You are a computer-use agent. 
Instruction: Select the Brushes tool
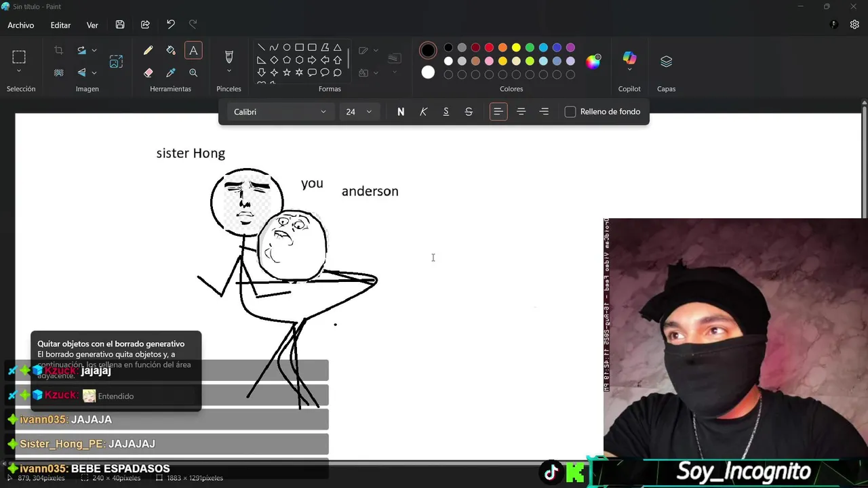click(229, 57)
